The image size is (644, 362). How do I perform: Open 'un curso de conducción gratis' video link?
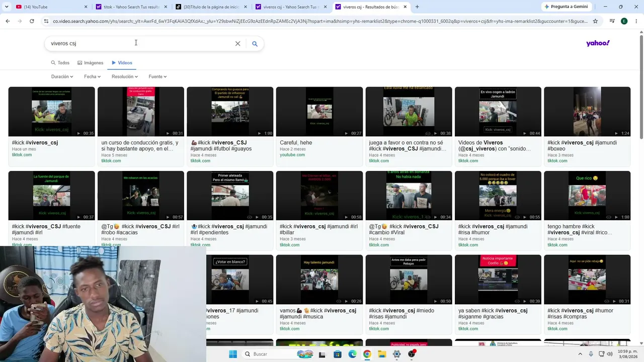[x=140, y=146]
